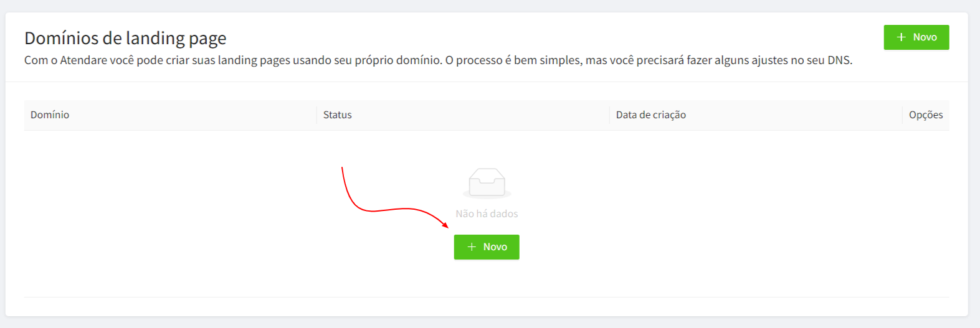Viewport: 980px width, 328px height.
Task: Click the empty table area under Domínio column
Action: tap(170, 213)
